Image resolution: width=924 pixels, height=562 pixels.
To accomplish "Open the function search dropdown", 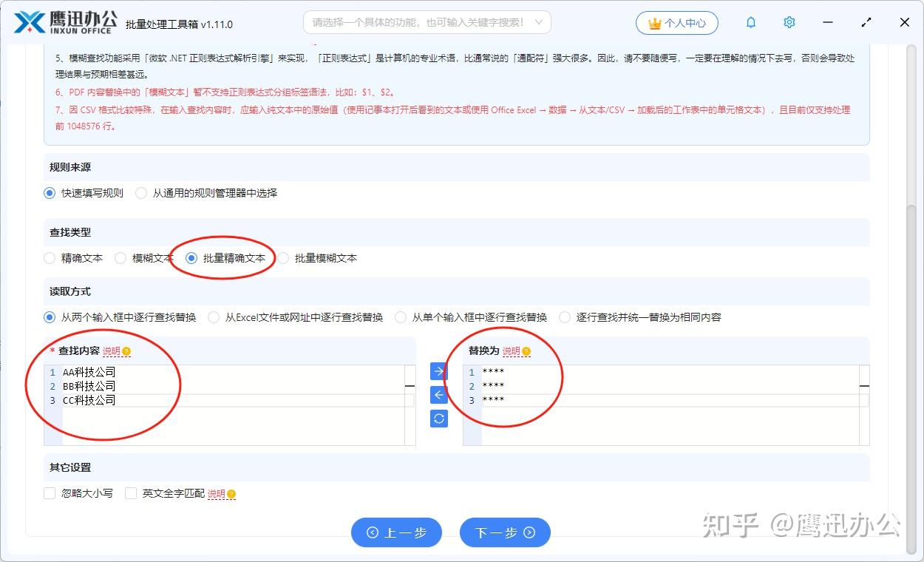I will [427, 23].
